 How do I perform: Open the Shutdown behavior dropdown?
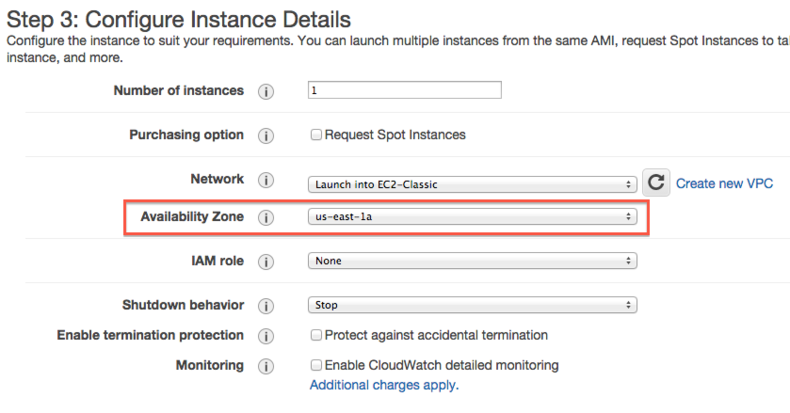pos(472,305)
